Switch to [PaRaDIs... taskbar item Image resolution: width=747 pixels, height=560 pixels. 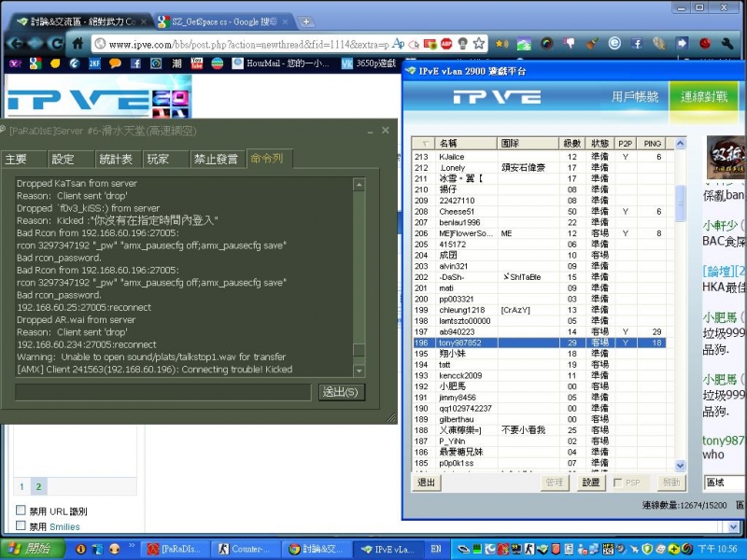176,549
